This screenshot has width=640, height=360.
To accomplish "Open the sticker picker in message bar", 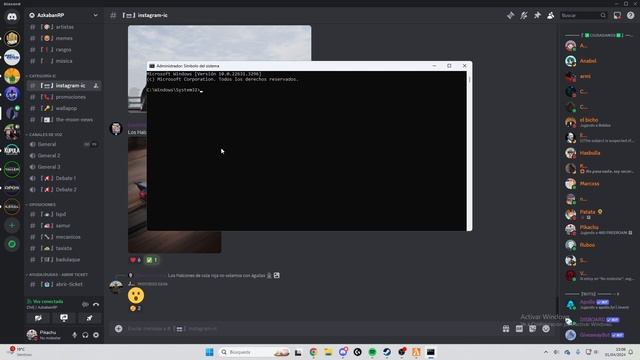I will pos(533,329).
